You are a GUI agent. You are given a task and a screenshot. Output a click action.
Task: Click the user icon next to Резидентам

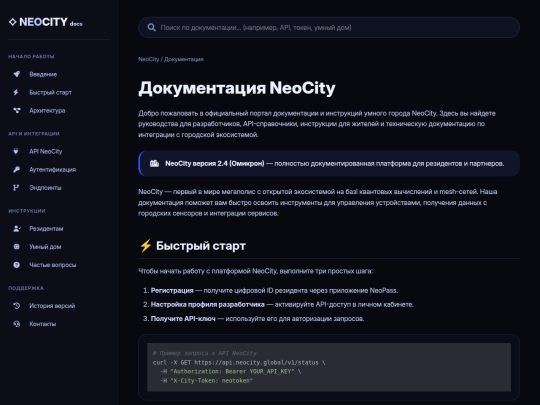click(x=17, y=228)
